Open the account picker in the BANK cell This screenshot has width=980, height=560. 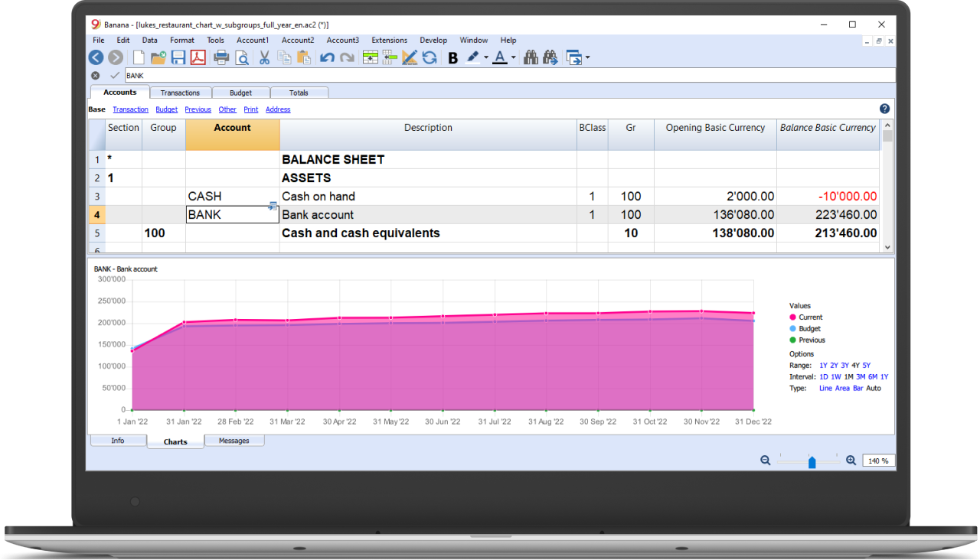point(273,207)
